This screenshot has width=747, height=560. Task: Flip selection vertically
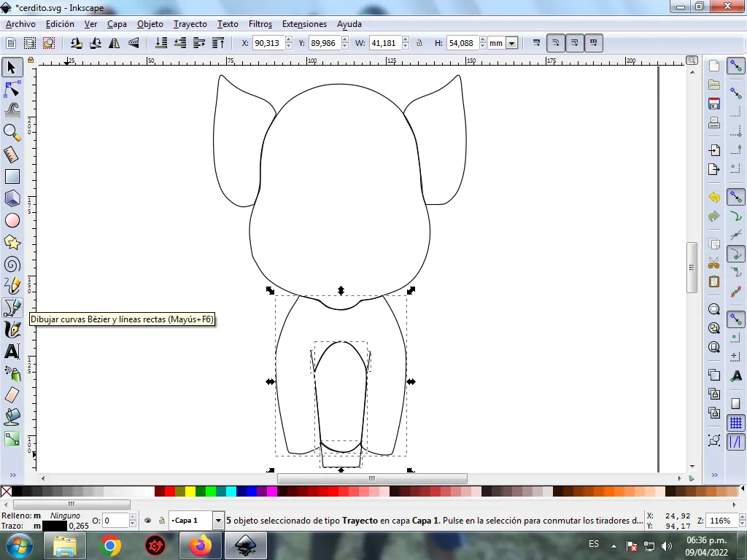tap(134, 43)
